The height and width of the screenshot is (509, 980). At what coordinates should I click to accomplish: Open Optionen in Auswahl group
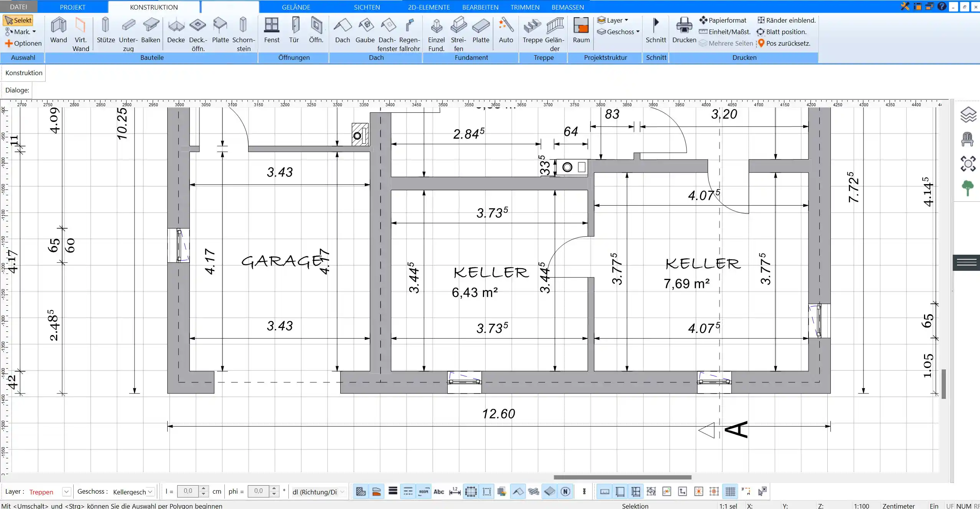click(x=23, y=43)
